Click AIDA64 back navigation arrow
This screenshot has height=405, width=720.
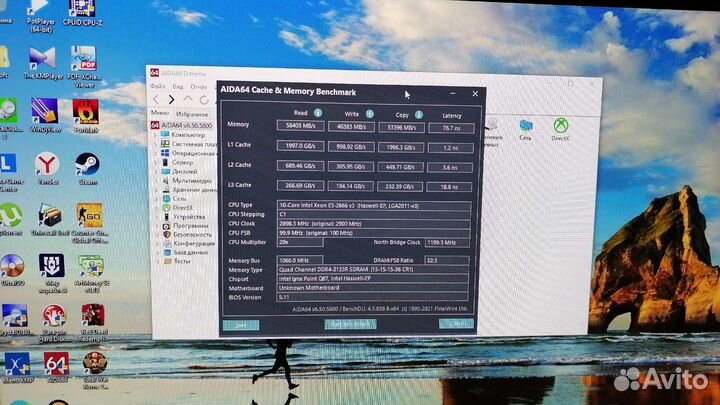pyautogui.click(x=156, y=99)
